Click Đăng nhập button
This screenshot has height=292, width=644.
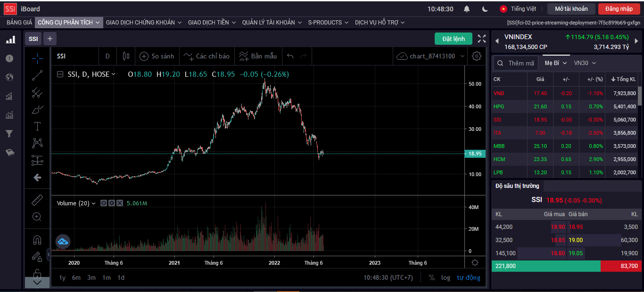pos(619,9)
